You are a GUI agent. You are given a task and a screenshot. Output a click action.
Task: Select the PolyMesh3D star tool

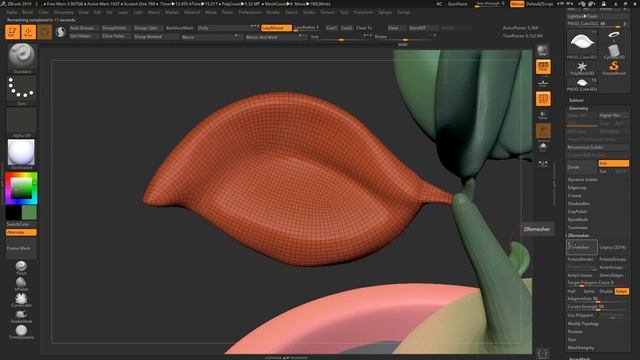tap(582, 68)
